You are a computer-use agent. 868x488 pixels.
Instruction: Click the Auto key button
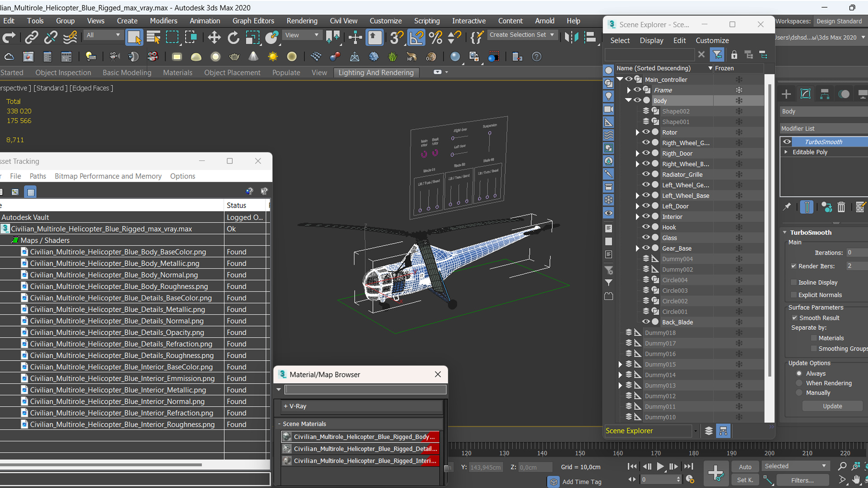[x=745, y=467]
